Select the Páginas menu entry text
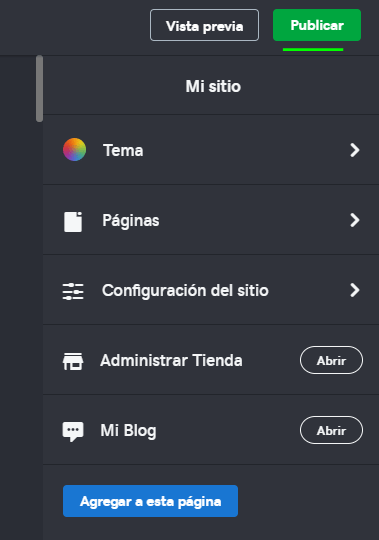 pyautogui.click(x=131, y=221)
